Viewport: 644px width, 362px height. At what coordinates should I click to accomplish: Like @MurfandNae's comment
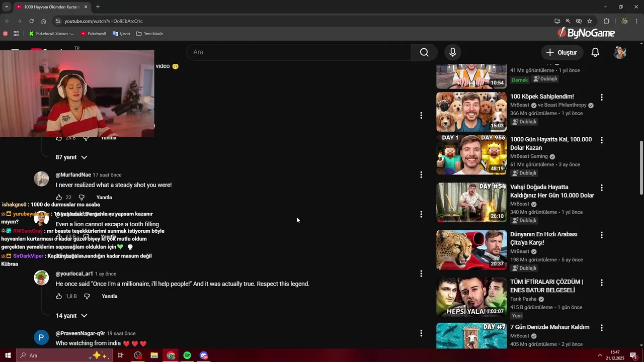click(59, 198)
